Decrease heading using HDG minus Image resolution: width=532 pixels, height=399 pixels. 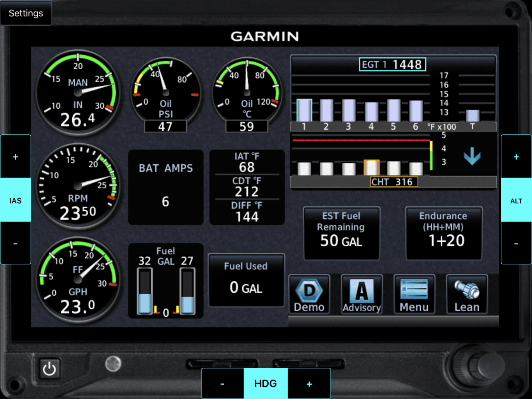(222, 383)
